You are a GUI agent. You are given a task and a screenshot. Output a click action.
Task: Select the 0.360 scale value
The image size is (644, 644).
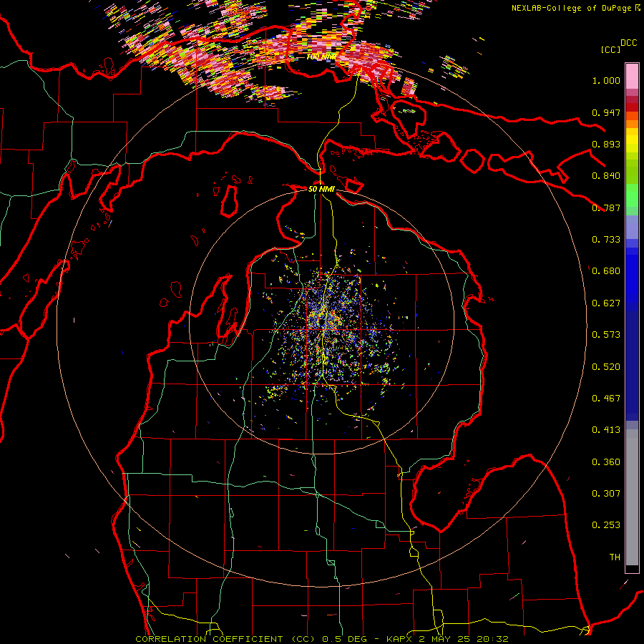pos(606,462)
